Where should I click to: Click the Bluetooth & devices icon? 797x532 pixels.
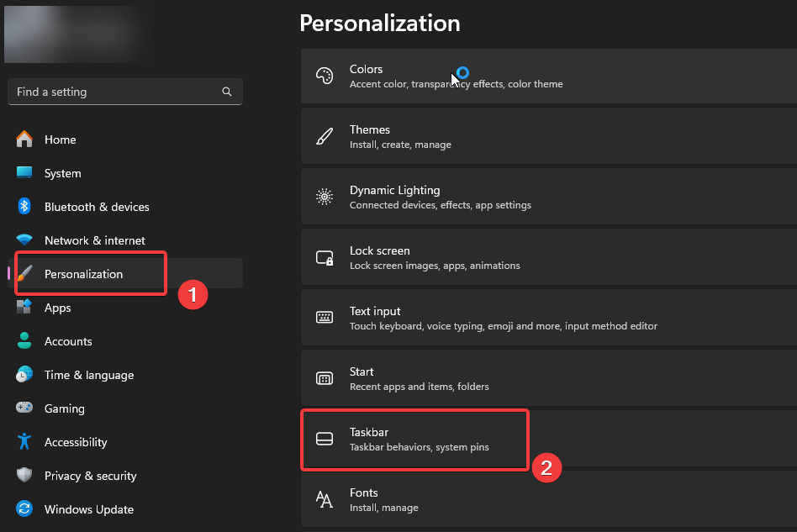[x=24, y=207]
